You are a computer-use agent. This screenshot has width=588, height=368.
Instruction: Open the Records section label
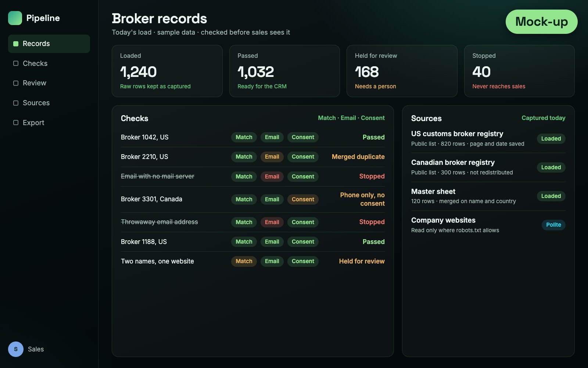coord(36,44)
